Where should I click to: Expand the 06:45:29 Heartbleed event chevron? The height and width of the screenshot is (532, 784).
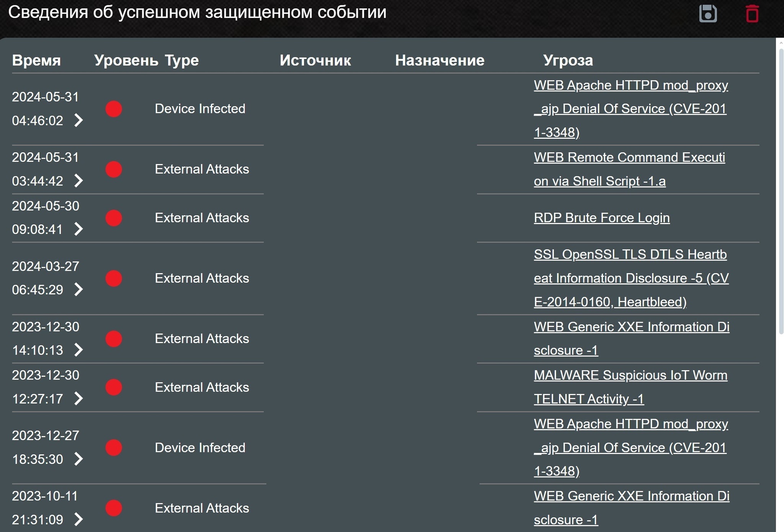pos(78,290)
